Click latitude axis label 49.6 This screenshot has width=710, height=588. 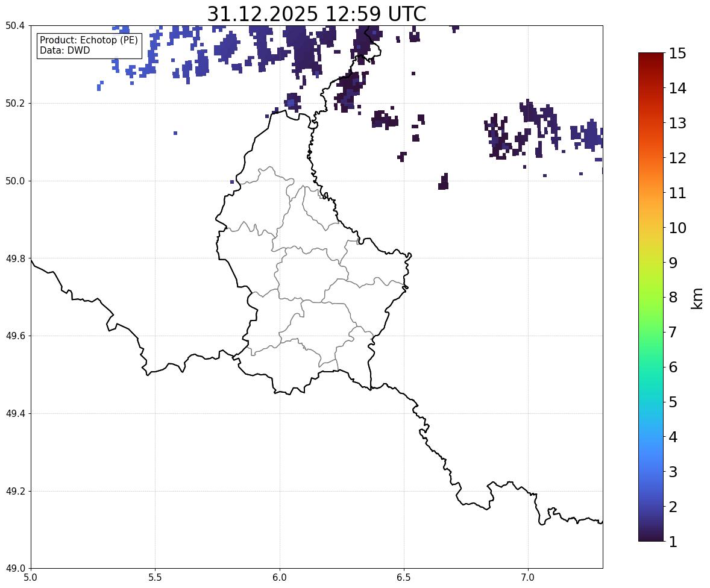click(15, 336)
